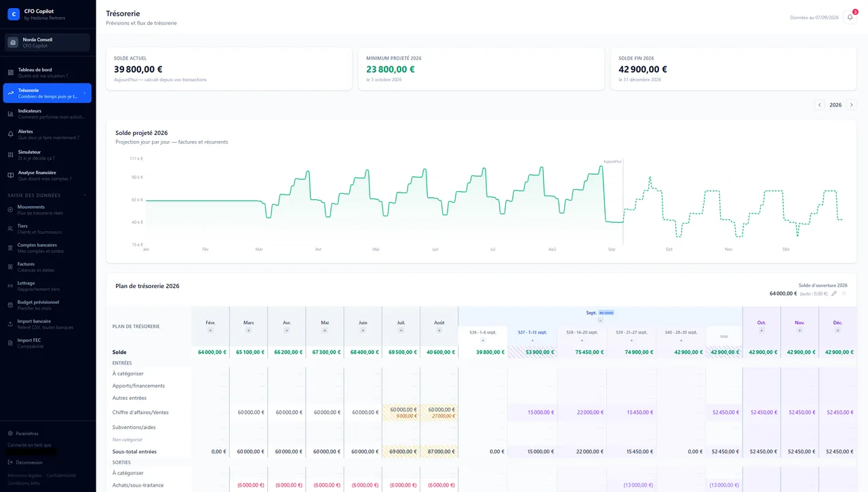This screenshot has height=492, width=868.
Task: Click the Tableau de bord grid icon
Action: click(x=11, y=73)
